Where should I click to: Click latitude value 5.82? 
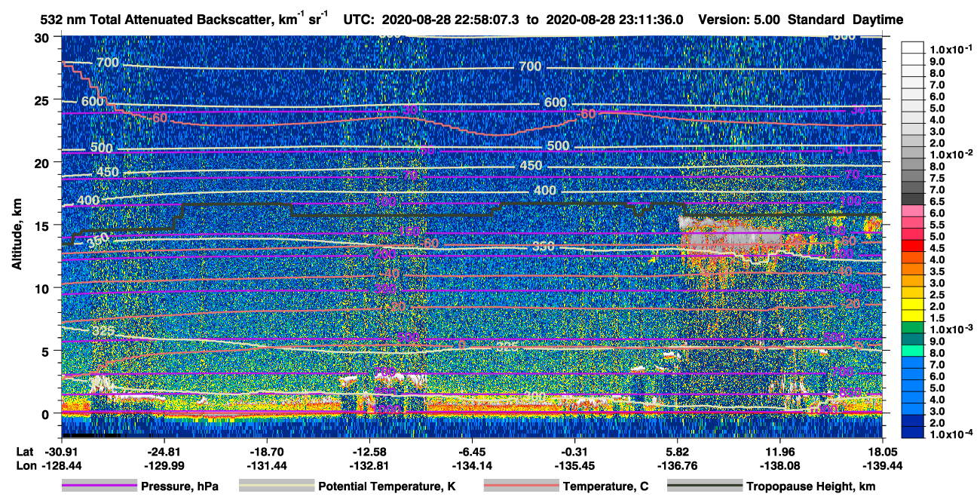[x=677, y=451]
